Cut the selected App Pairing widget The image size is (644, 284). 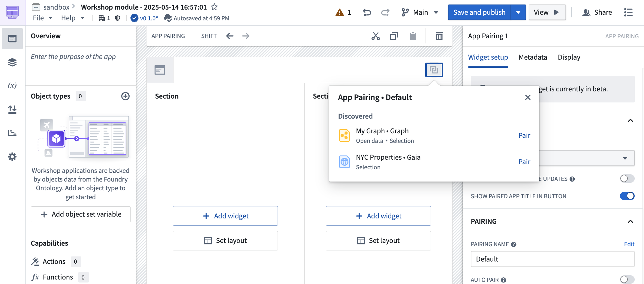375,36
